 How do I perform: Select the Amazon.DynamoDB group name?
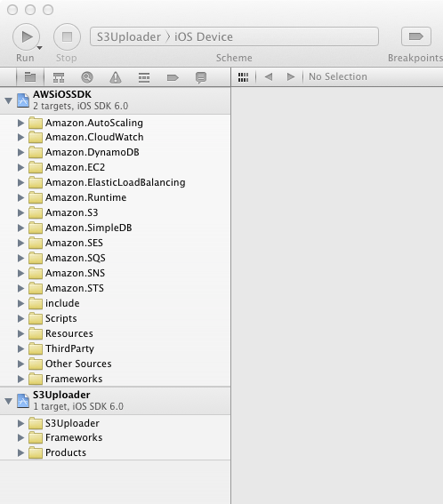point(92,152)
